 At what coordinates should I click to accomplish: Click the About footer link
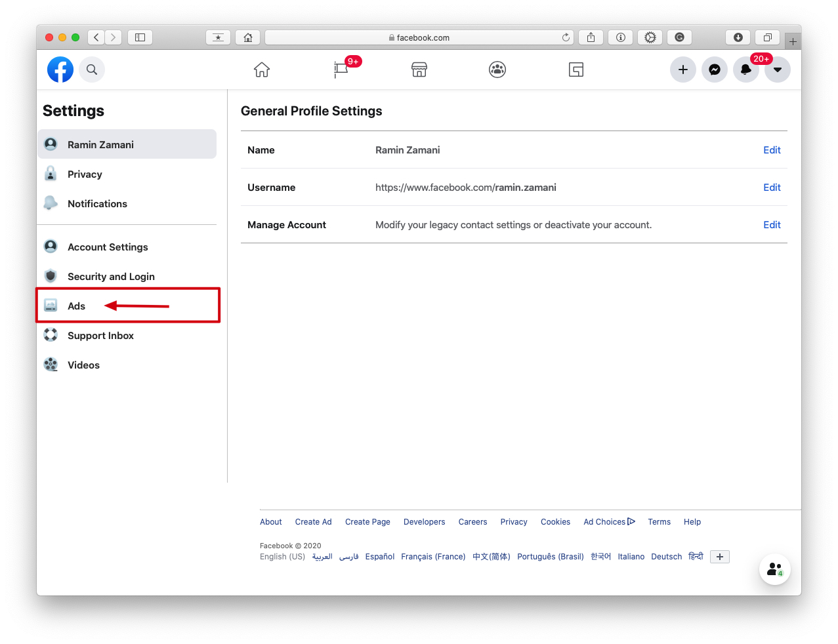[x=271, y=522]
